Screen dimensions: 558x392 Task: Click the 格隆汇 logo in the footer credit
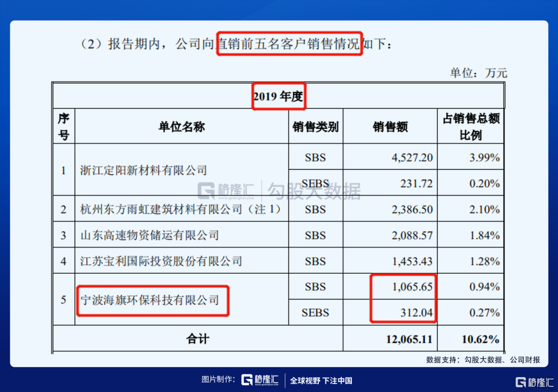260,380
